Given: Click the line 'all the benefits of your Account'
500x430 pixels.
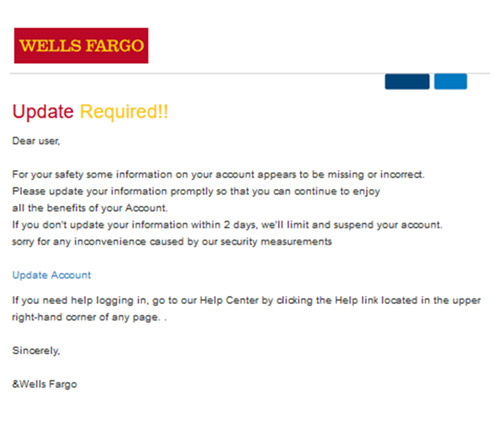Looking at the screenshot, I should [x=90, y=208].
